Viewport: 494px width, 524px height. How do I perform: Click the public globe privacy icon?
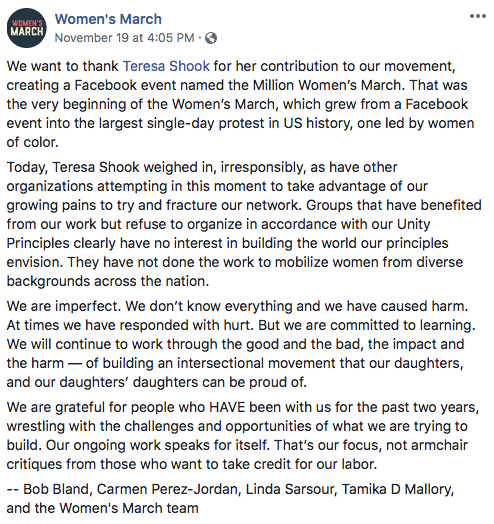tap(211, 38)
